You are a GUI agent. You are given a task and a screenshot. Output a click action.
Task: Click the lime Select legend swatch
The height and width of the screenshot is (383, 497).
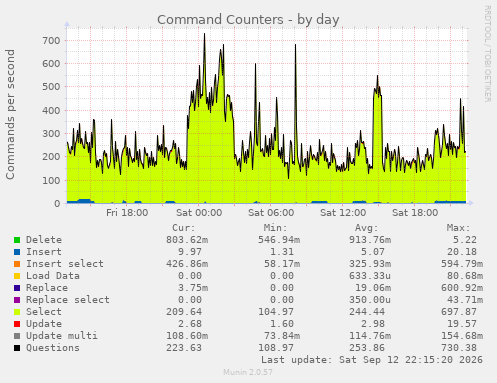pyautogui.click(x=17, y=312)
